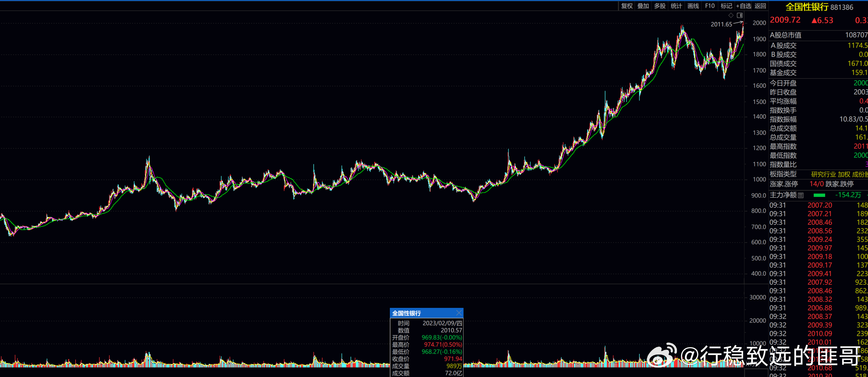This screenshot has height=377, width=868.
Task: Close the 全国性银行 data popup
Action: click(459, 313)
